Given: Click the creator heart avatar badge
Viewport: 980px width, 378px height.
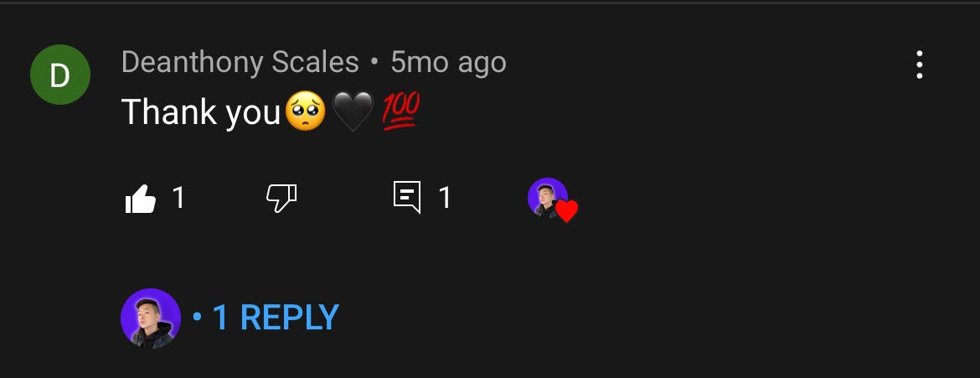Looking at the screenshot, I should click(x=553, y=199).
